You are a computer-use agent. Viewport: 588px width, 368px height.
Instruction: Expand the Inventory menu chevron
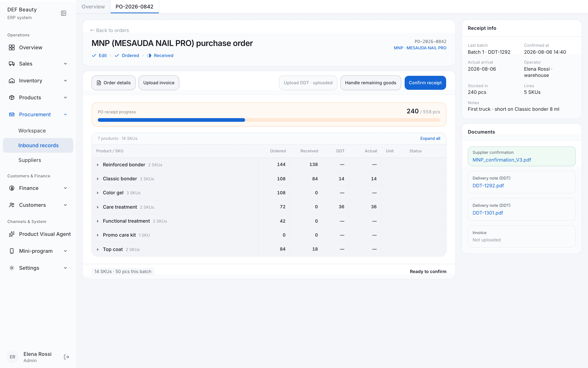(65, 81)
